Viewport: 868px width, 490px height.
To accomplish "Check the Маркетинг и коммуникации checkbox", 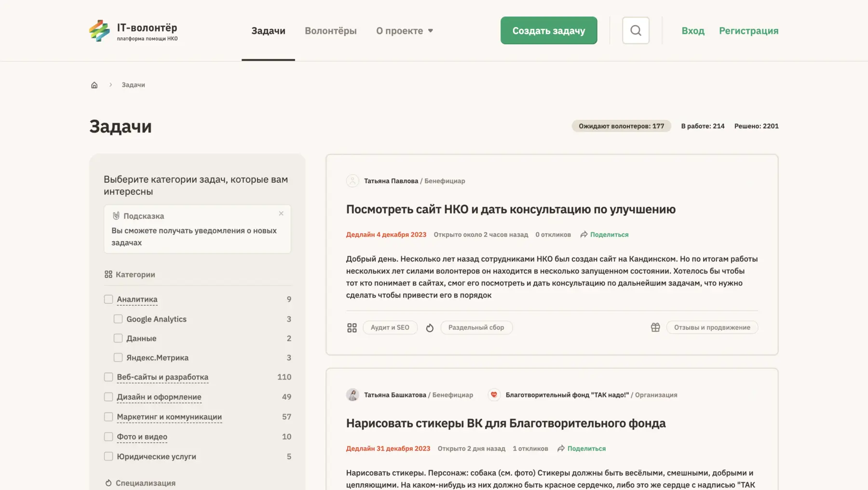I will coord(108,417).
